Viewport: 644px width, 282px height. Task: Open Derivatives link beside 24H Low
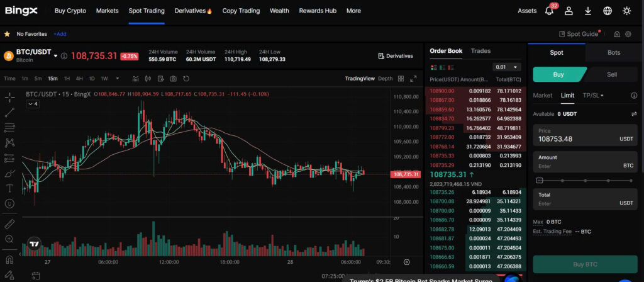point(396,56)
